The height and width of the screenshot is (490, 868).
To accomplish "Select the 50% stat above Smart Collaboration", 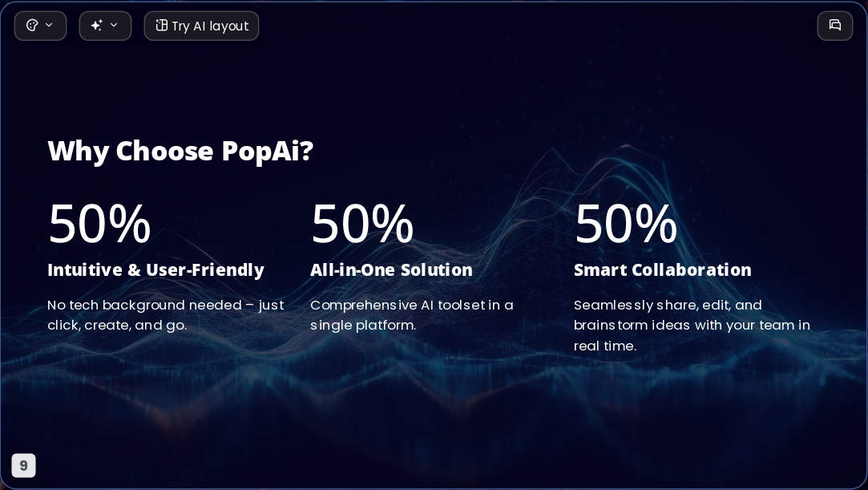I will [626, 224].
